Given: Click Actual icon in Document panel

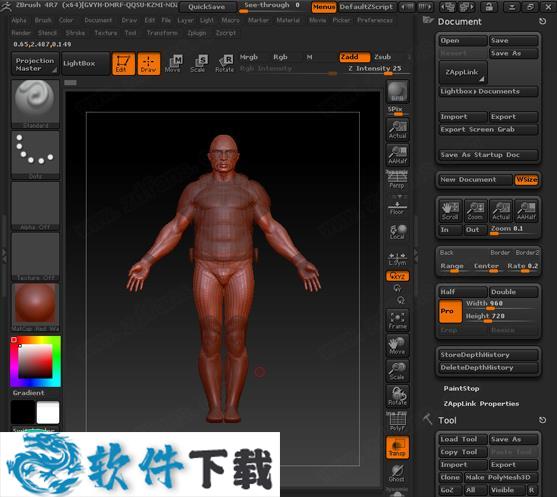Looking at the screenshot, I should click(x=501, y=211).
